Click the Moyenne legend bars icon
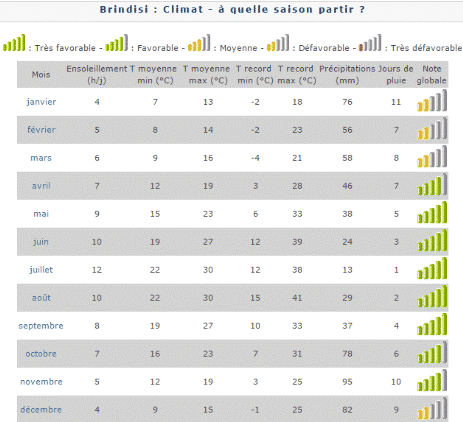Image resolution: width=463 pixels, height=422 pixels. (199, 43)
